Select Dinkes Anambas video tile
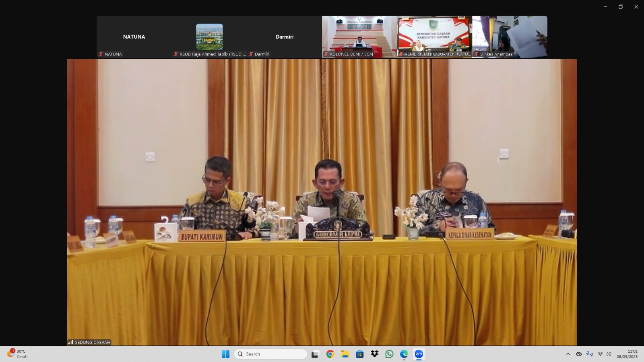The image size is (644, 362). (x=510, y=37)
